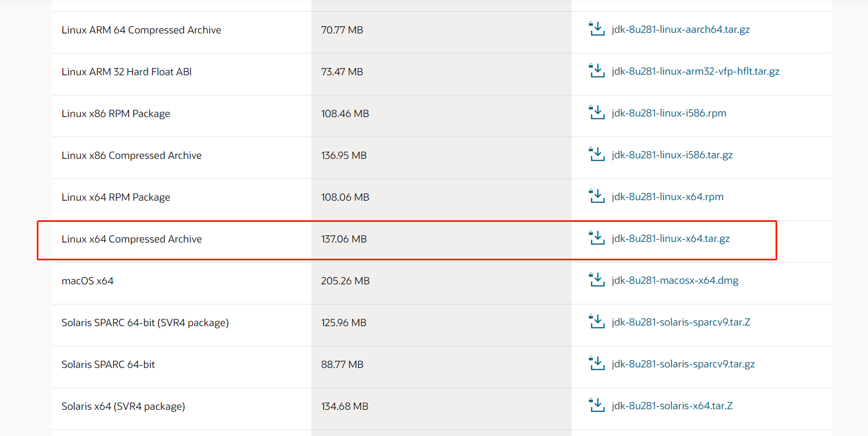Viewport: 868px width, 436px height.
Task: Click download icon beside jdk-8u281-solaris-sparcv9.tar.Z
Action: (x=597, y=322)
